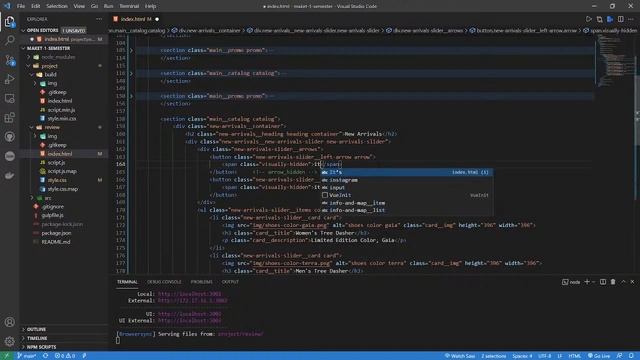
Task: Click Watch Sass in status bar
Action: 460,356
